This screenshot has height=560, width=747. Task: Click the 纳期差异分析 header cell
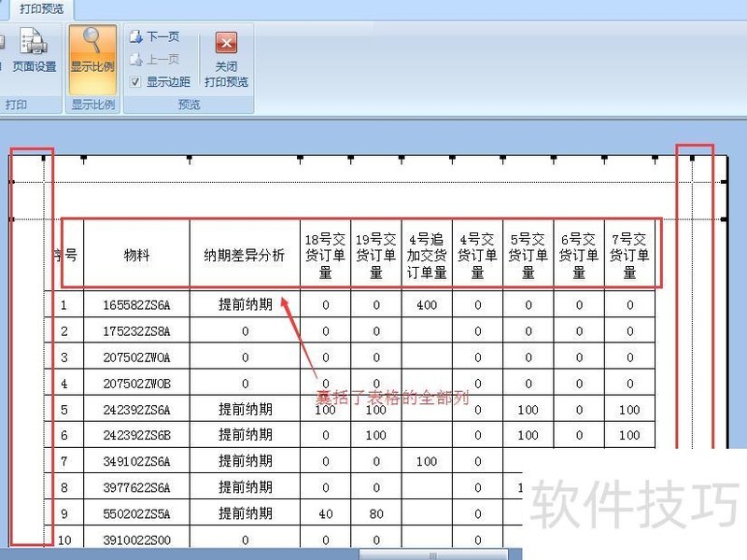tap(245, 255)
